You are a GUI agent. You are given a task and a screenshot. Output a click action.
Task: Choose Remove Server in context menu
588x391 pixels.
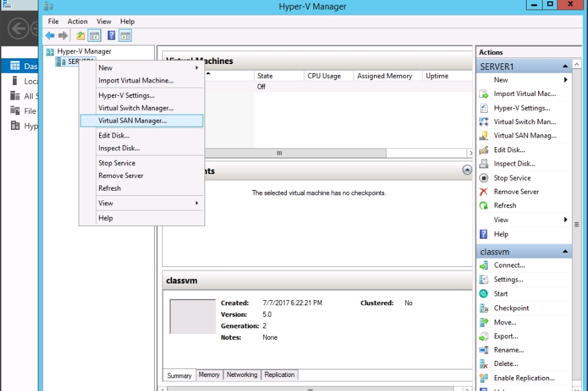coord(142,175)
